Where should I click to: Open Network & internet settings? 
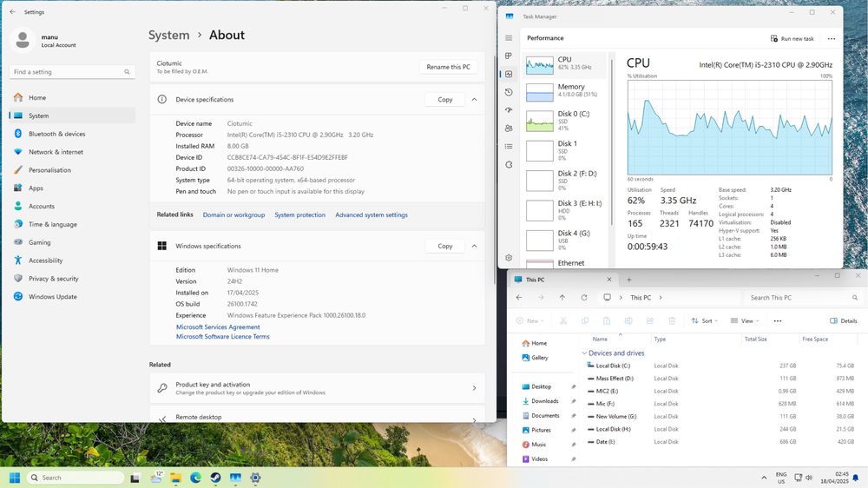pyautogui.click(x=72, y=152)
